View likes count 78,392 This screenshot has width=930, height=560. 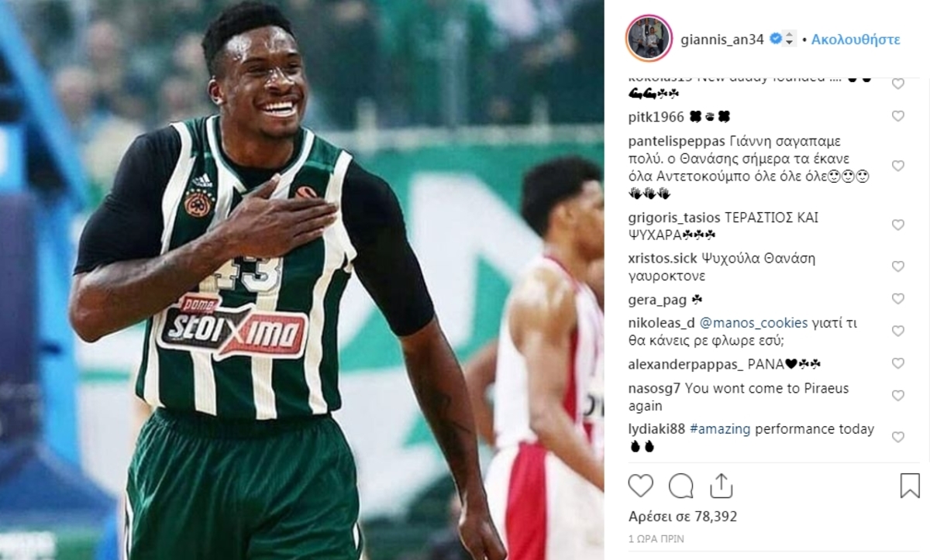coord(682,517)
